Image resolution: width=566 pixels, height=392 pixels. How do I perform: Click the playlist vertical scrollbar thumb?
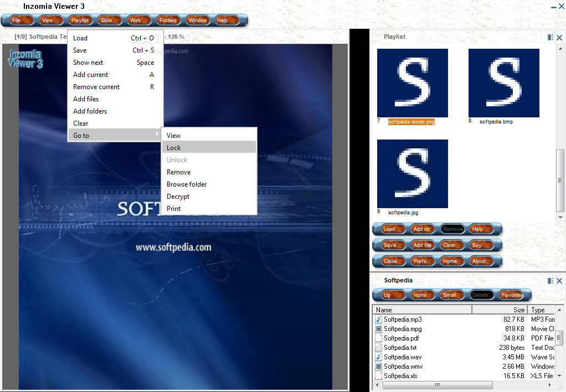tap(560, 180)
